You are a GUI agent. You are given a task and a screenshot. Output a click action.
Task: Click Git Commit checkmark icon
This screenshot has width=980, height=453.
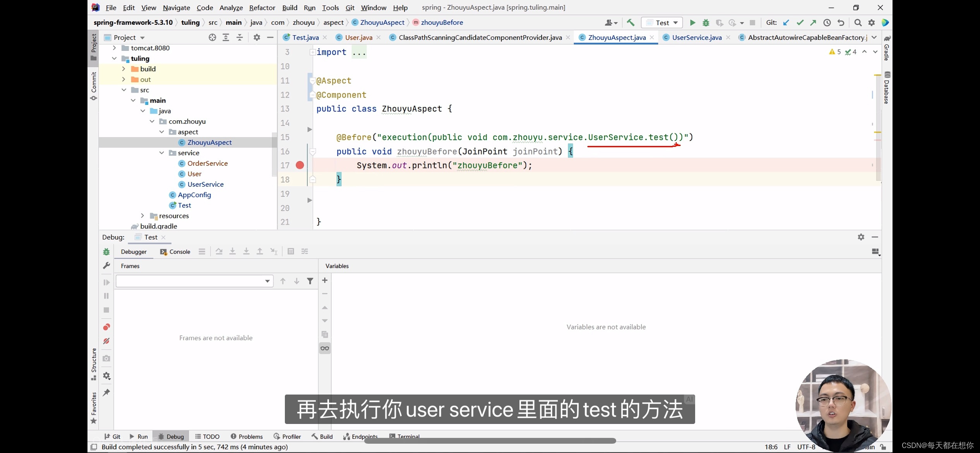point(800,22)
